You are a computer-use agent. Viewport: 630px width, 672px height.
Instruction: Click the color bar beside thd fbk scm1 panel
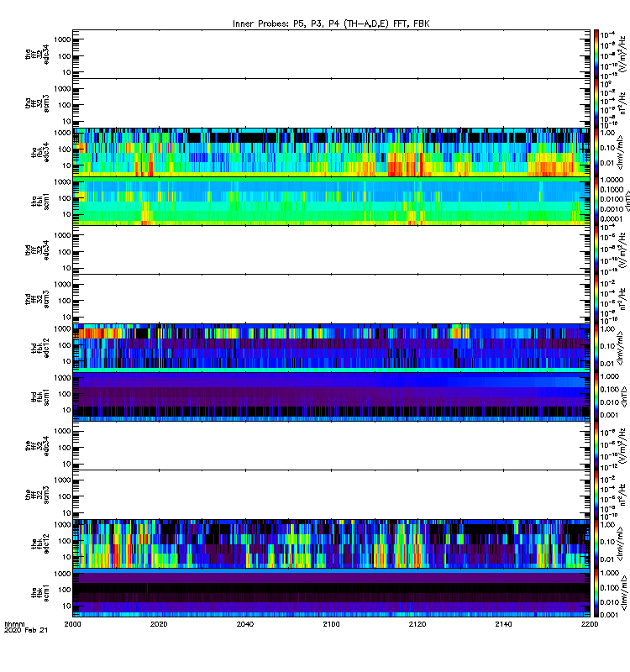pos(596,397)
